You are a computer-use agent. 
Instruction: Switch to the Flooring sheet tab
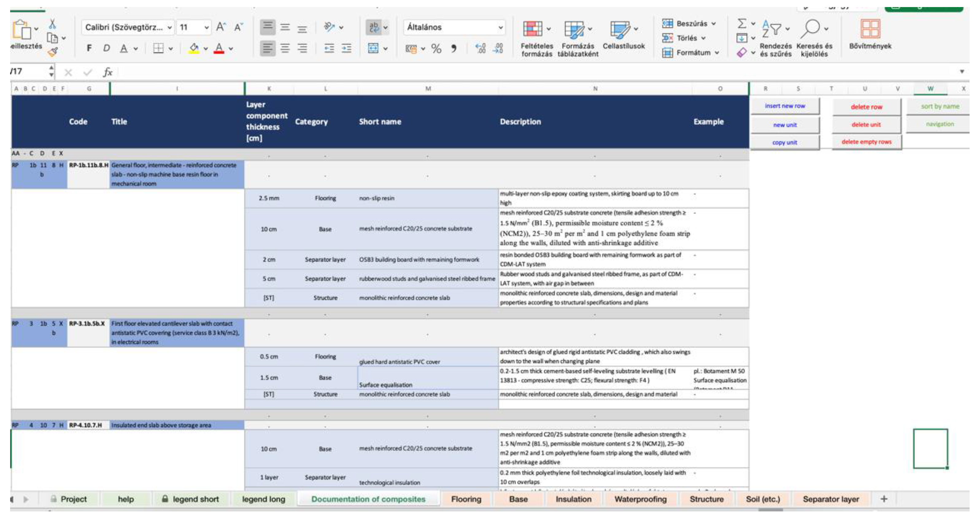coord(466,499)
